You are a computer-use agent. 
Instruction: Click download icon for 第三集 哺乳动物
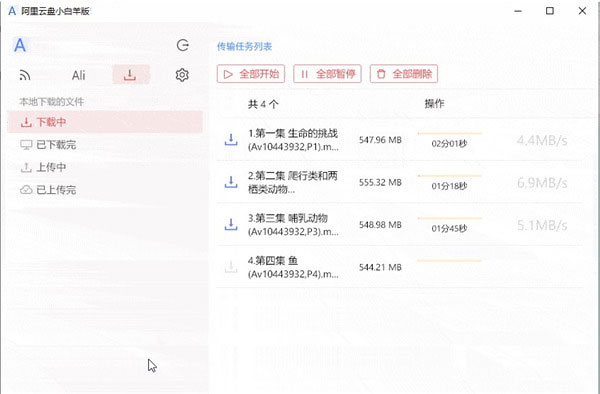pos(231,225)
